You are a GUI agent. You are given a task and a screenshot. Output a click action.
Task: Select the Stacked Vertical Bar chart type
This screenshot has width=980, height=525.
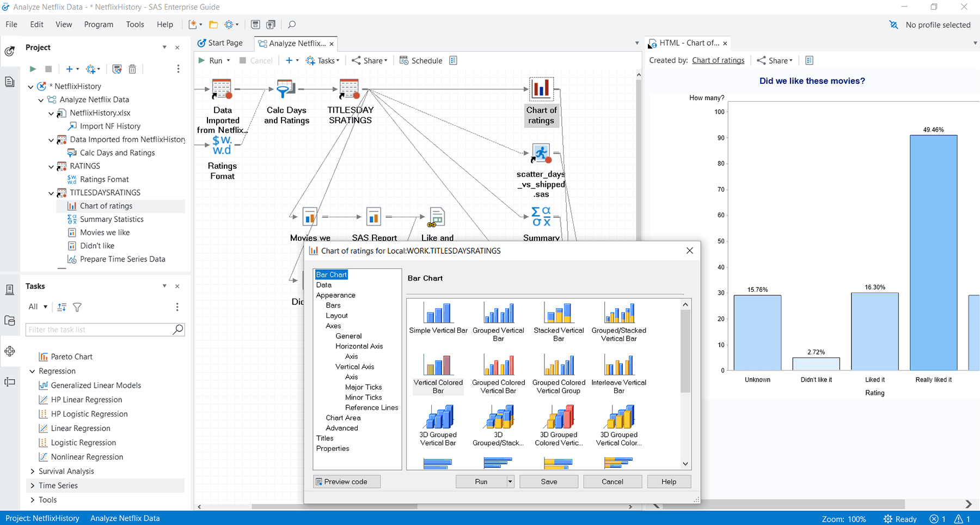point(558,316)
